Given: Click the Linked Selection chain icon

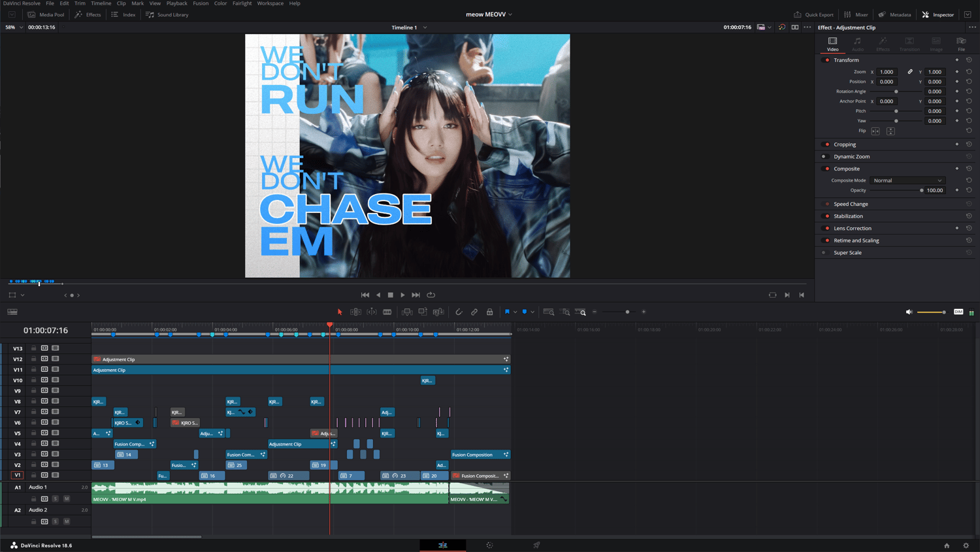Looking at the screenshot, I should pyautogui.click(x=474, y=312).
